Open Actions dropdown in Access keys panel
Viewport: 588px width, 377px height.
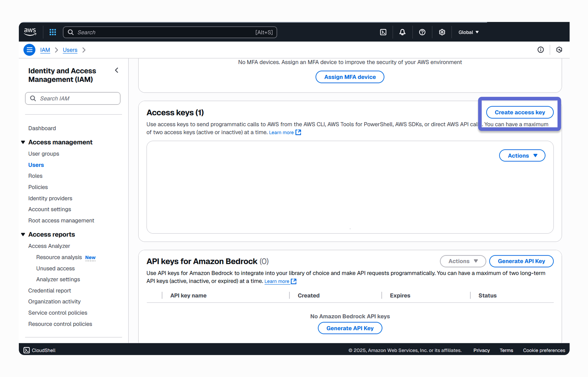coord(522,156)
